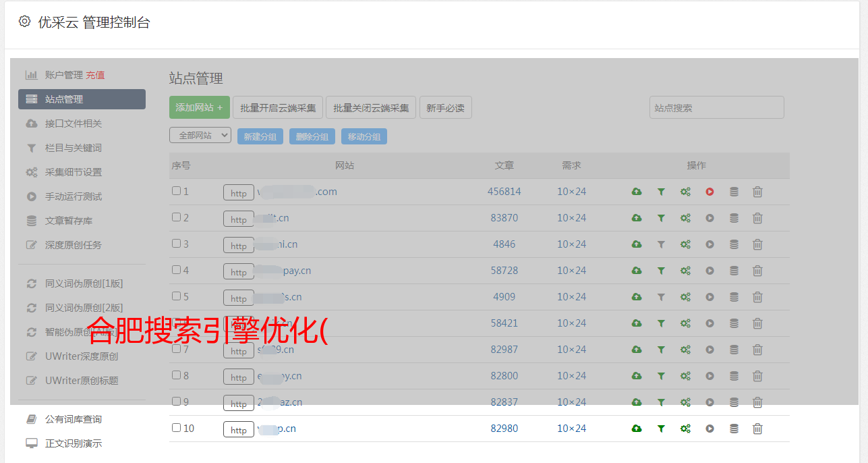Screen dimensions: 868x463
Task: Open 文章暂存库 sidebar item
Action: point(69,221)
